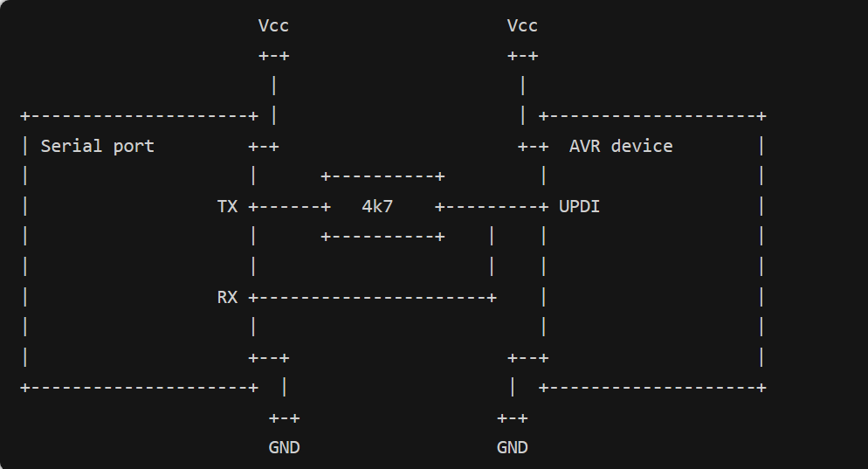The width and height of the screenshot is (868, 469).
Task: Click the long horizontal RX wire line
Action: (373, 297)
